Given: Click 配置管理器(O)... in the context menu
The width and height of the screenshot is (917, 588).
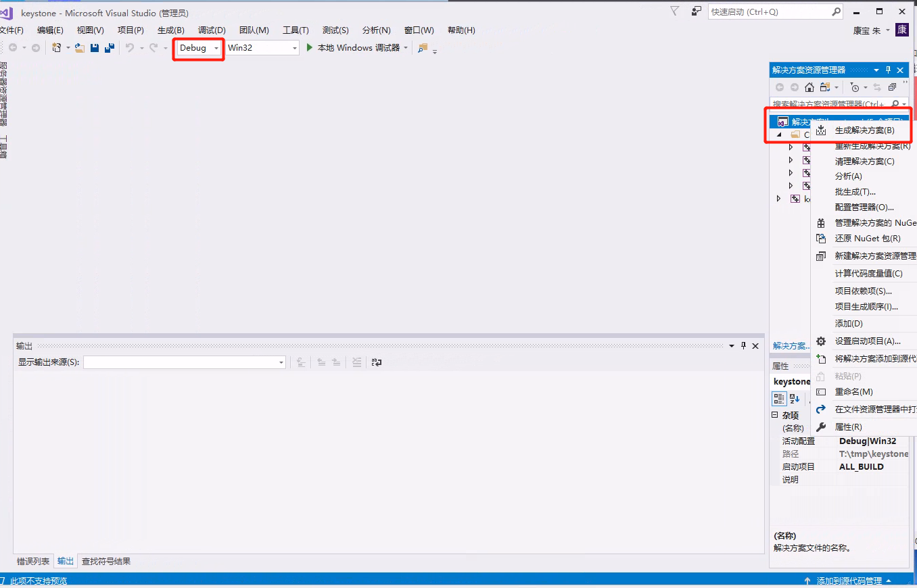Looking at the screenshot, I should pyautogui.click(x=864, y=207).
